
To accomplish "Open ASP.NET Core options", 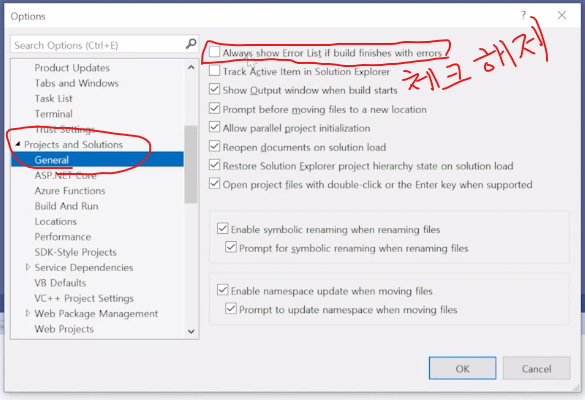I will 65,175.
